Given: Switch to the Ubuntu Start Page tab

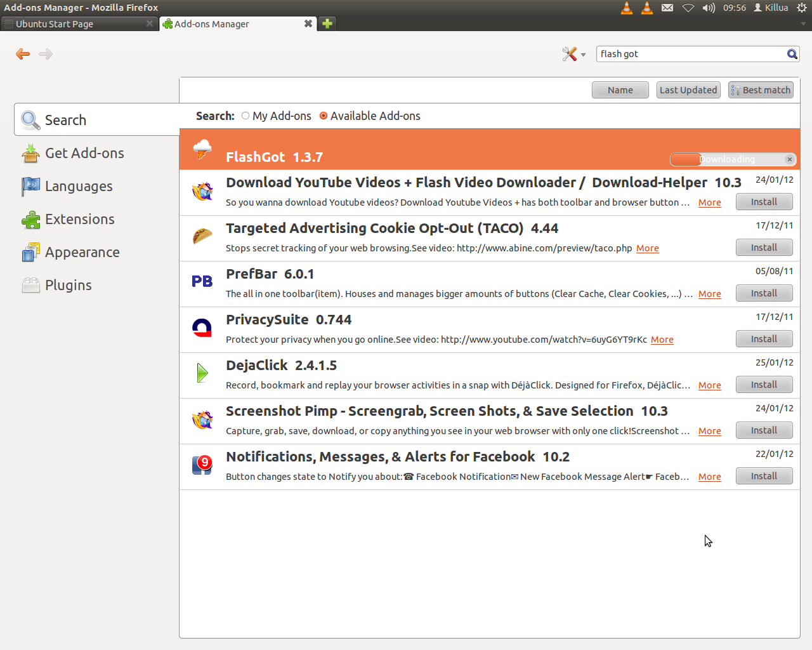Looking at the screenshot, I should click(x=79, y=23).
